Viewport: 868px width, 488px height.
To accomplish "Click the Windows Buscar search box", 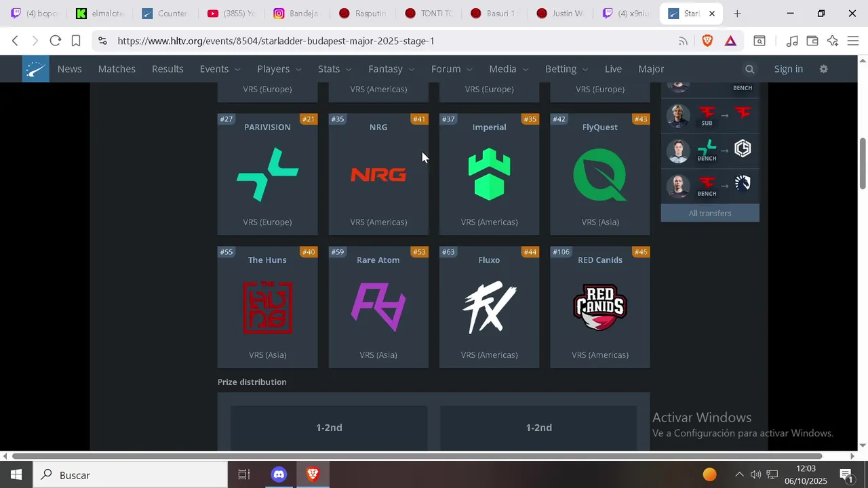I will [131, 474].
